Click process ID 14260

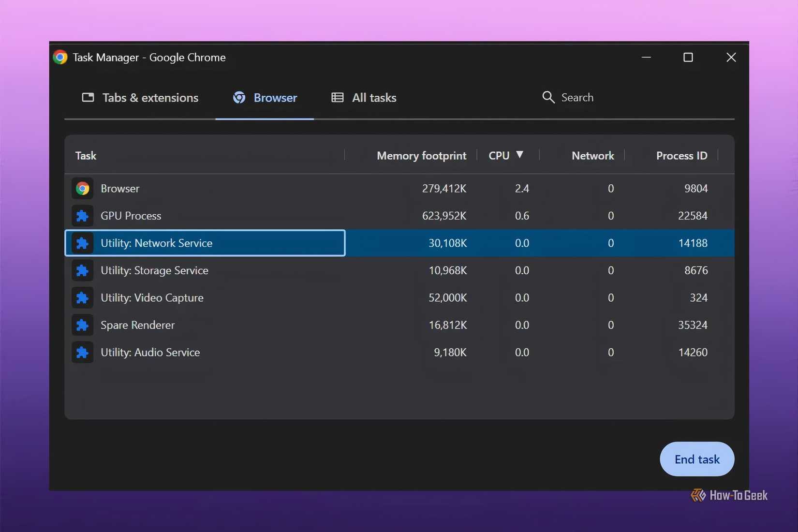[693, 352]
